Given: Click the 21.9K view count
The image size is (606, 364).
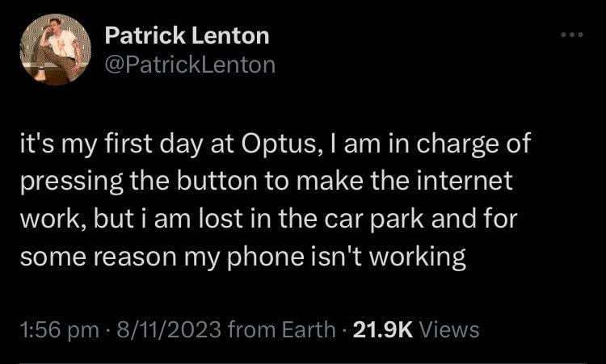Looking at the screenshot, I should tap(384, 329).
